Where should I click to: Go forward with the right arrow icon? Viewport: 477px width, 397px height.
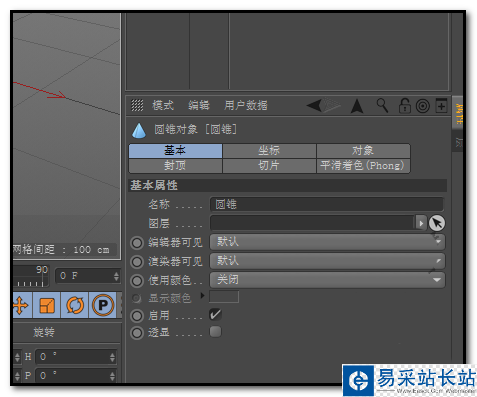(x=332, y=106)
